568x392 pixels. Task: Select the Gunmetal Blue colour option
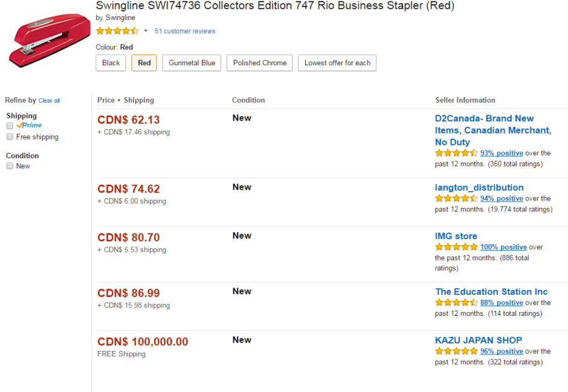pos(192,63)
